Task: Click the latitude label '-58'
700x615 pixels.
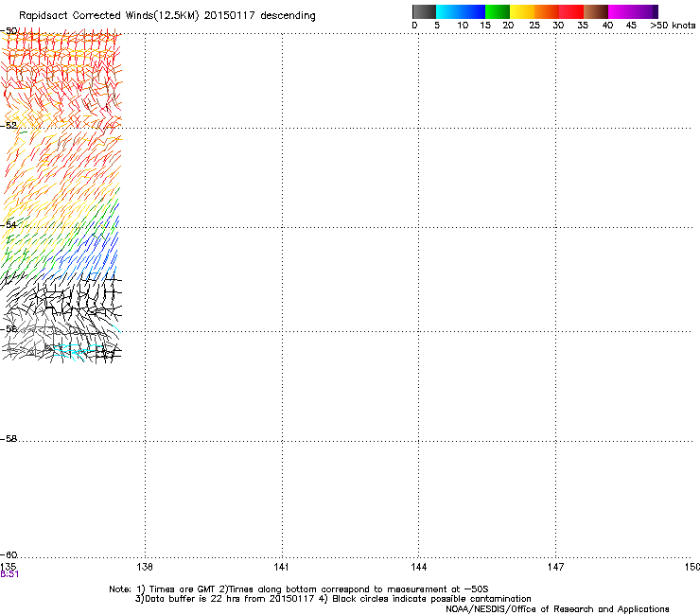Action: pos(9,439)
